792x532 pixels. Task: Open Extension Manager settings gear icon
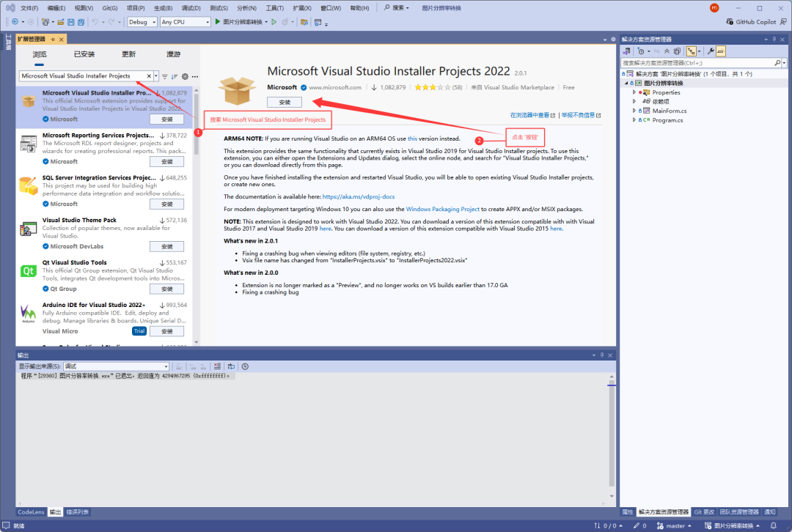(x=185, y=77)
